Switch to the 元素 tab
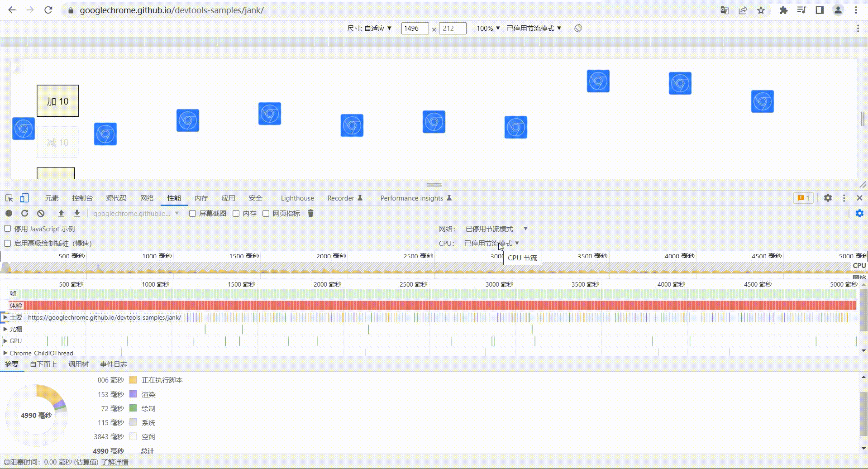 52,198
